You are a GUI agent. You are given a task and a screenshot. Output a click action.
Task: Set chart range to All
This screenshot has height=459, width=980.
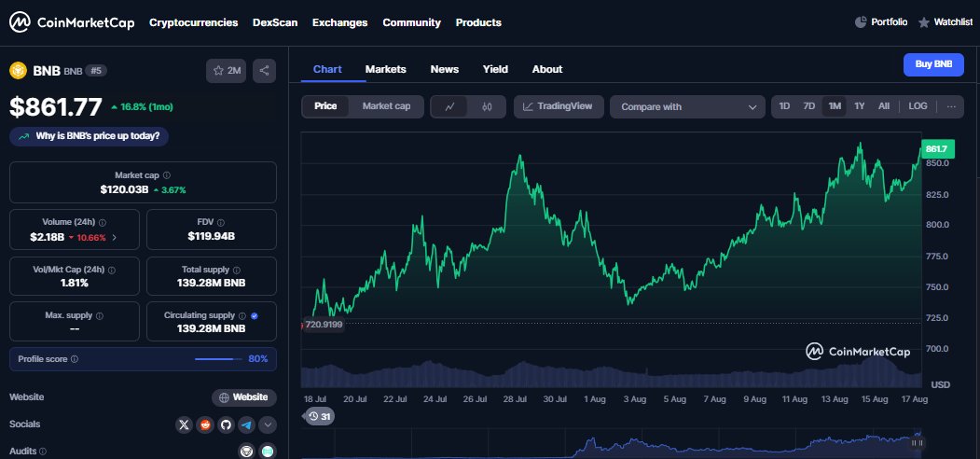coord(884,106)
